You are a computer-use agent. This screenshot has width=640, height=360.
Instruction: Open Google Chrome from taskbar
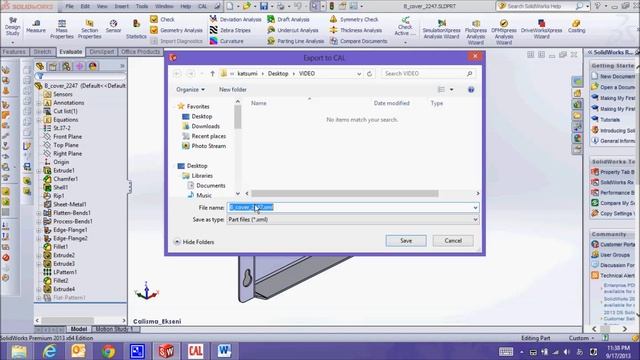point(108,351)
